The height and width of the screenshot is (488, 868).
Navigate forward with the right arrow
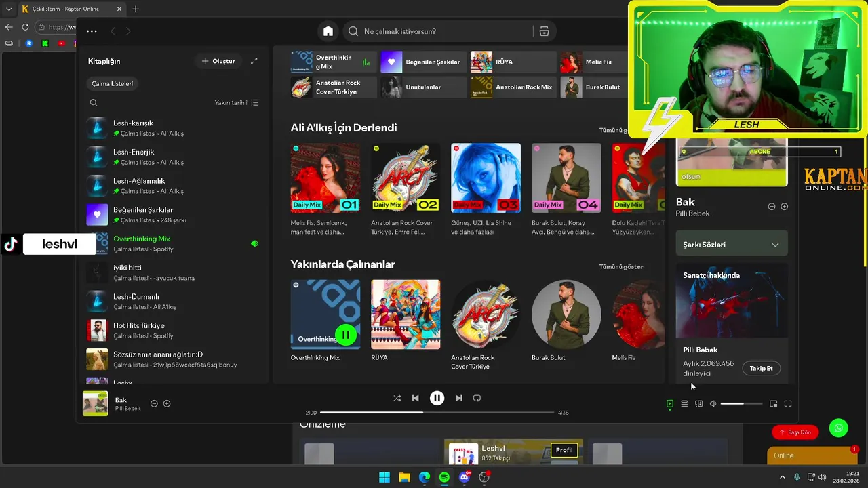(128, 31)
